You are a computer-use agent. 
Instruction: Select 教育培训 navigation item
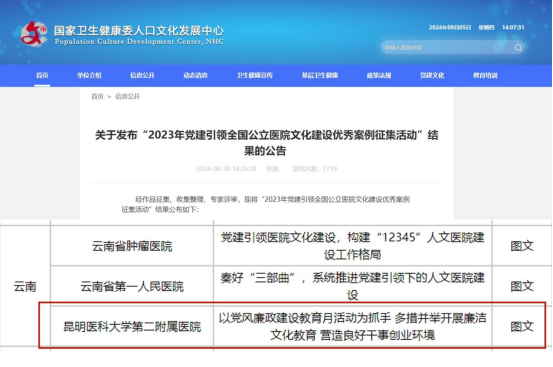tap(485, 75)
